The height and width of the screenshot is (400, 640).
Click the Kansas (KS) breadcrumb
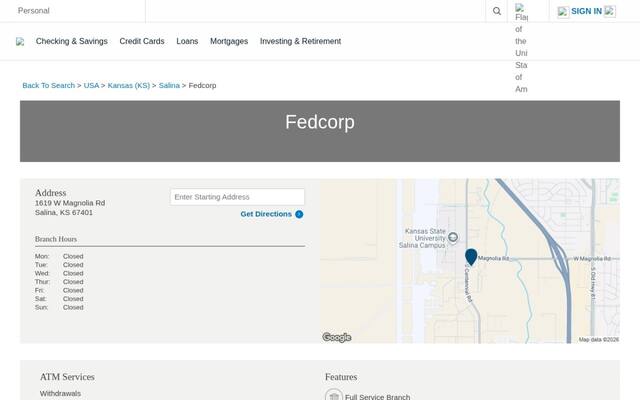(129, 85)
